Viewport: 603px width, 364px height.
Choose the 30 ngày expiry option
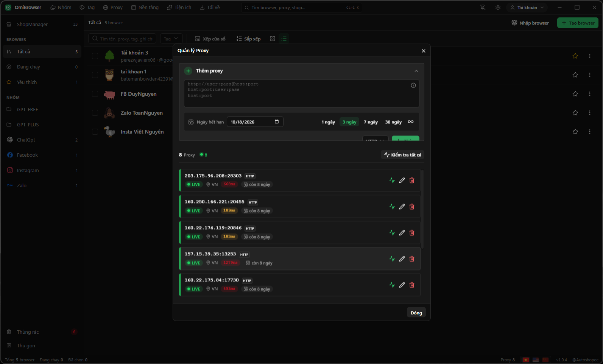(x=393, y=122)
